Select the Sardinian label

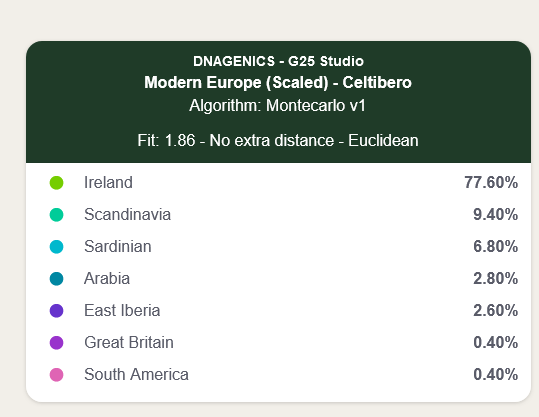tap(118, 246)
